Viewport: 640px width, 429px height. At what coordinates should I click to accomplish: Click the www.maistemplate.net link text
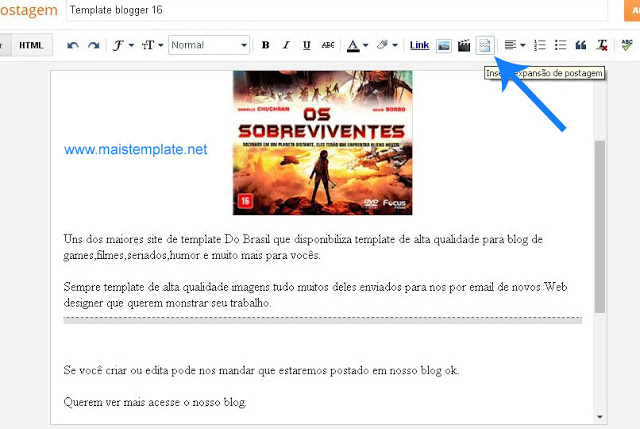(136, 149)
